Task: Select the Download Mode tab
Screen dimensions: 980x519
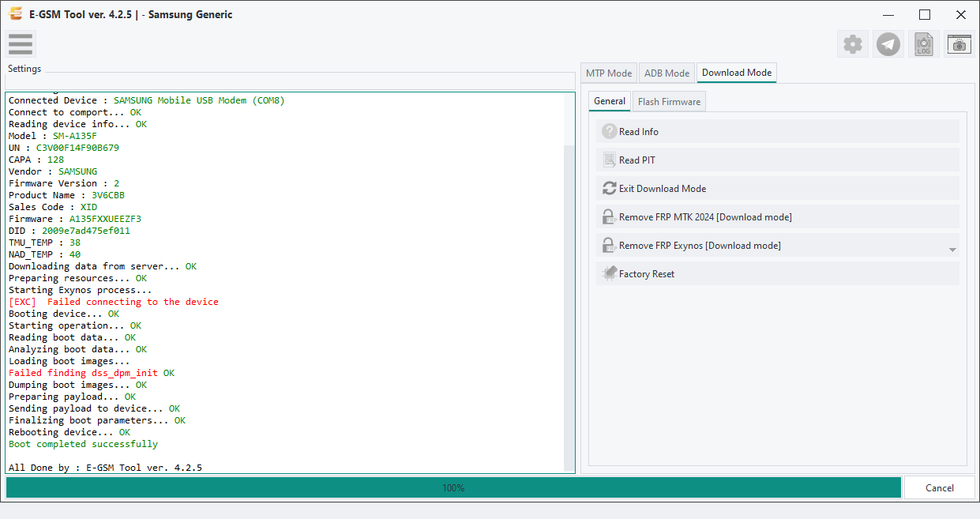Action: (737, 73)
